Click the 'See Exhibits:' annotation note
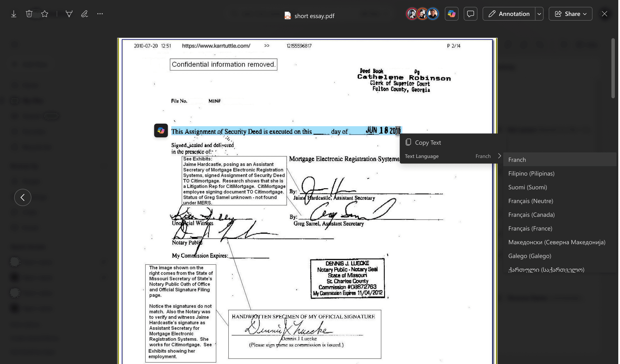620x364 pixels. click(234, 181)
